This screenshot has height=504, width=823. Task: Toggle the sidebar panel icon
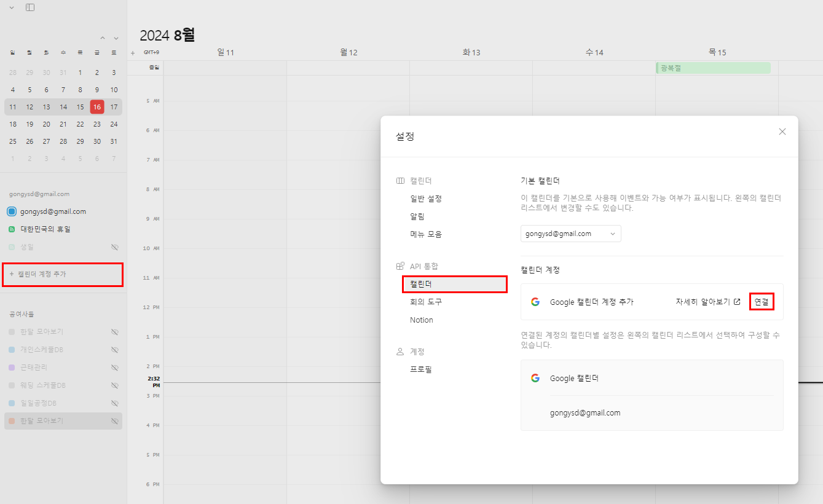30,7
